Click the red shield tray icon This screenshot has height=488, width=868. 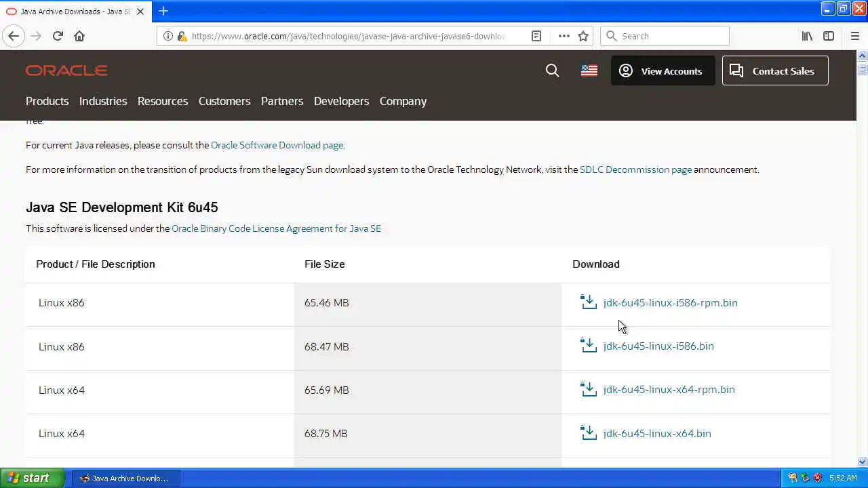[x=817, y=478]
